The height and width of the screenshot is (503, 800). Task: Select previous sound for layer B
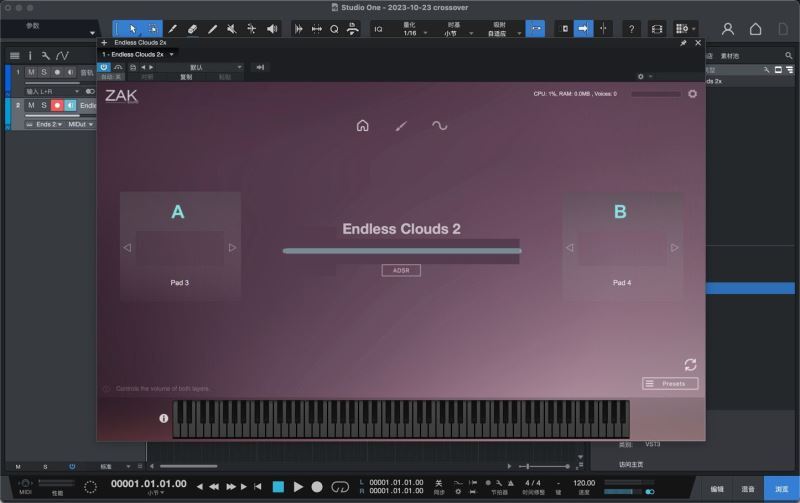pos(570,247)
